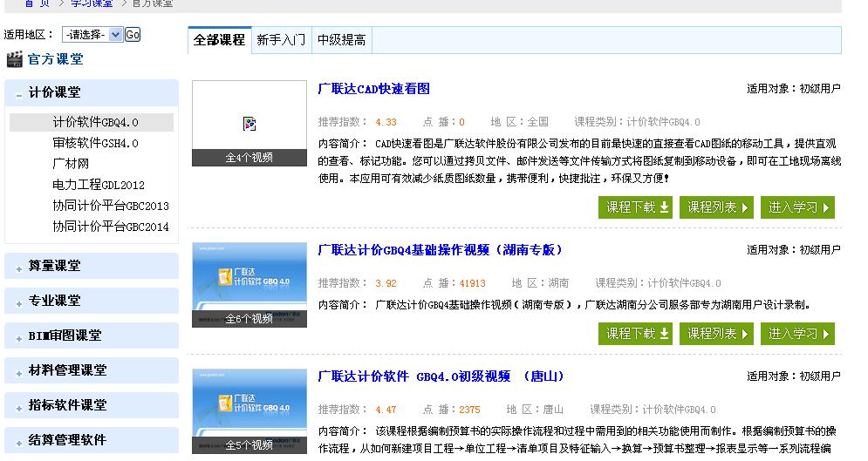Select 协同计价平台GBC2014 in sidebar
The width and height of the screenshot is (868, 461).
coord(111,227)
